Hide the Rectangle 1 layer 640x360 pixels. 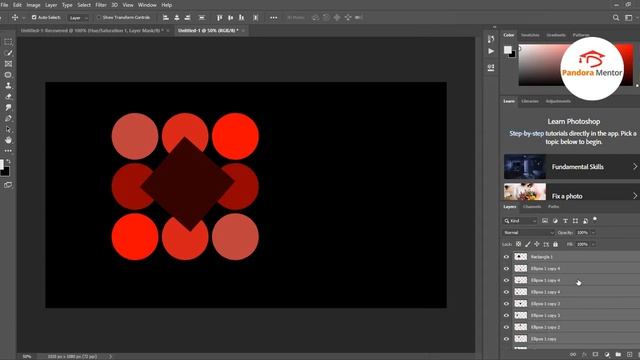(x=507, y=257)
